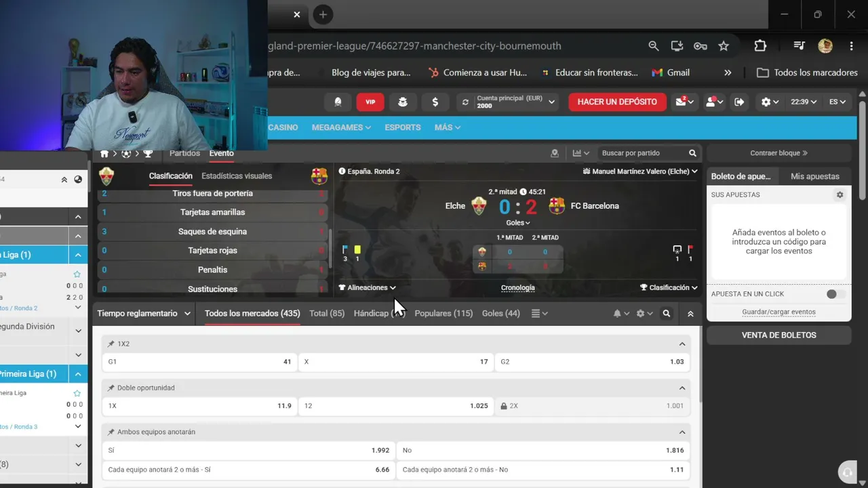Bet on G2 at odds 1.03
The height and width of the screenshot is (488, 868).
[593, 362]
